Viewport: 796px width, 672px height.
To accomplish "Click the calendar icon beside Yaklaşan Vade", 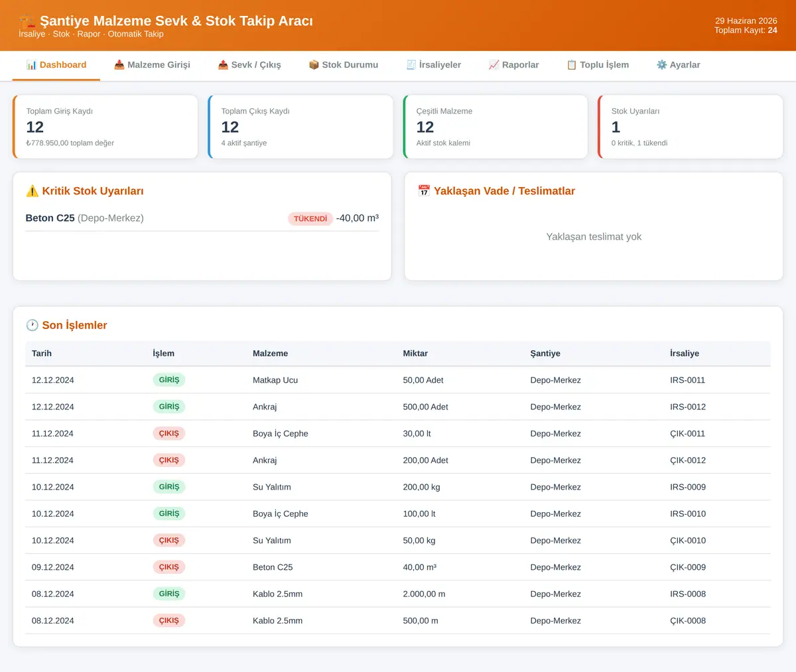I will coord(424,191).
